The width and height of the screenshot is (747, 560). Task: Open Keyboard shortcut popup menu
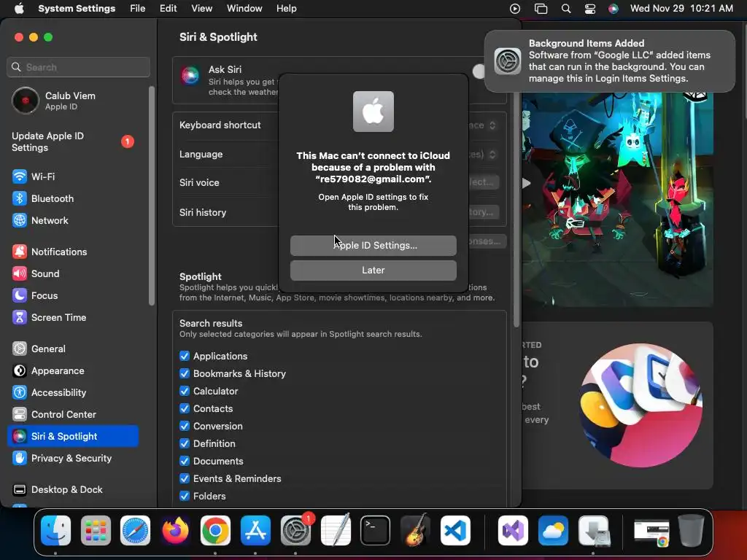[484, 125]
